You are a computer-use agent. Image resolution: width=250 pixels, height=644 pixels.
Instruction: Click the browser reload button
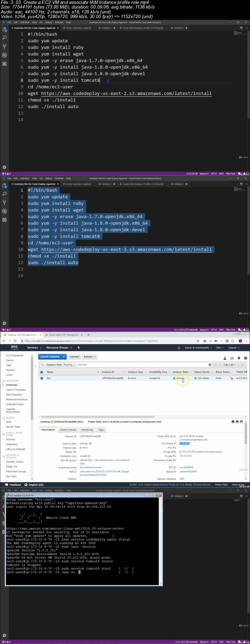coord(15,341)
